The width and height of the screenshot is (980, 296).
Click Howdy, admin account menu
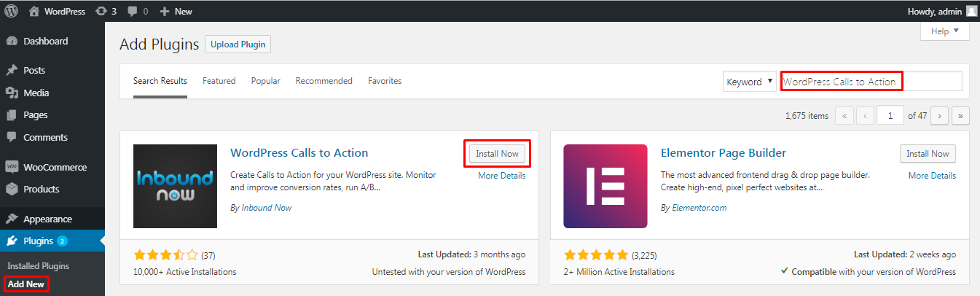coord(943,11)
